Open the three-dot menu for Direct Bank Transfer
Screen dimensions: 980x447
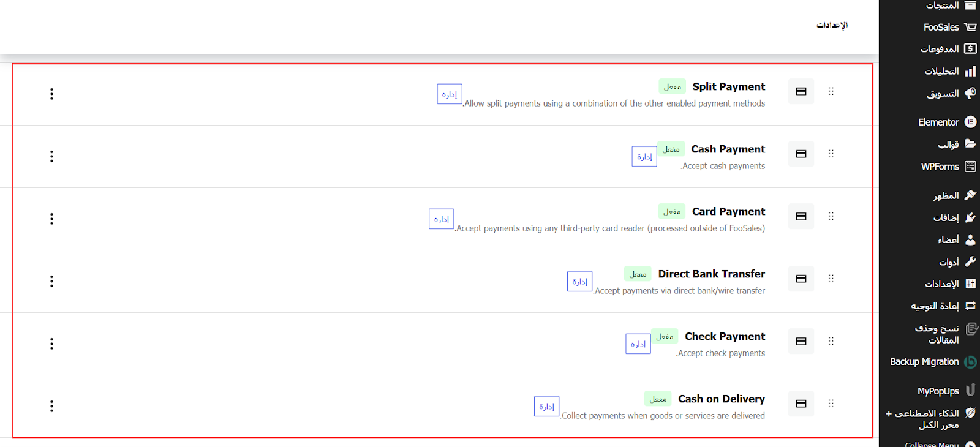pyautogui.click(x=51, y=281)
